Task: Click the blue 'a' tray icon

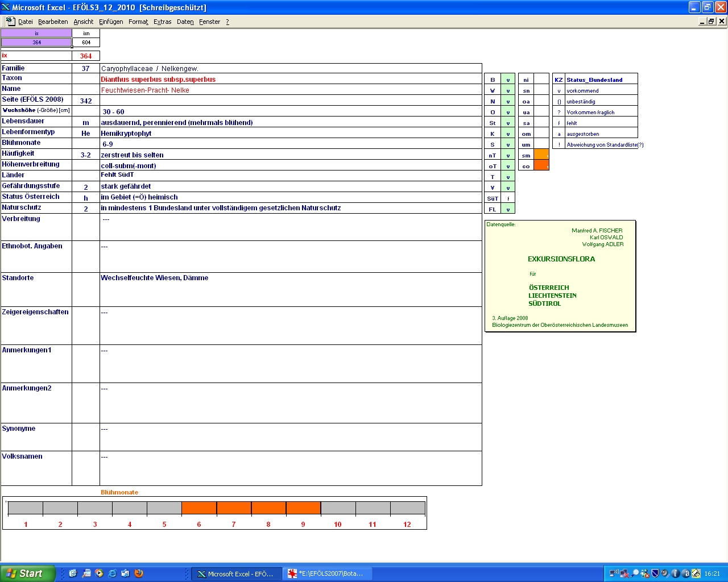Action: pyautogui.click(x=685, y=573)
